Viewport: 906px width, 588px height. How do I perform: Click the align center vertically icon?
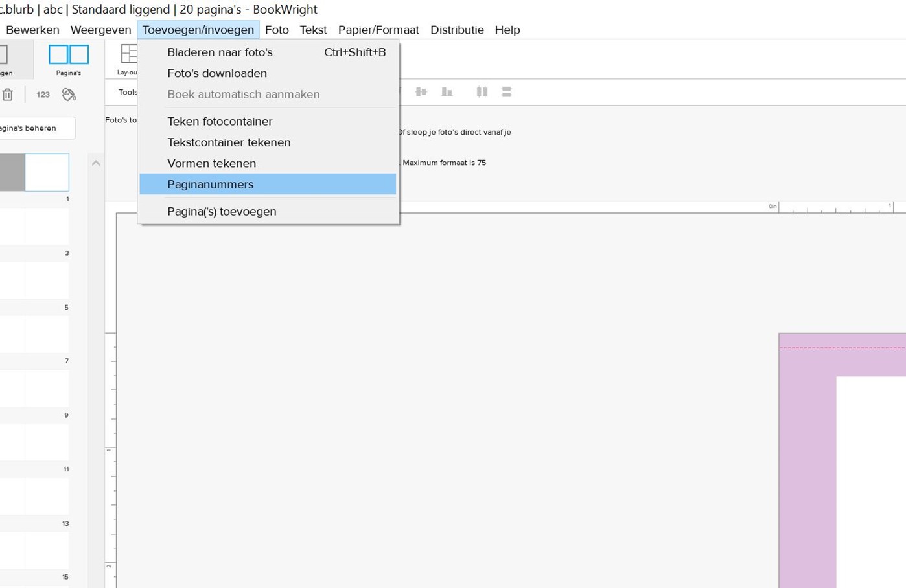coord(421,92)
